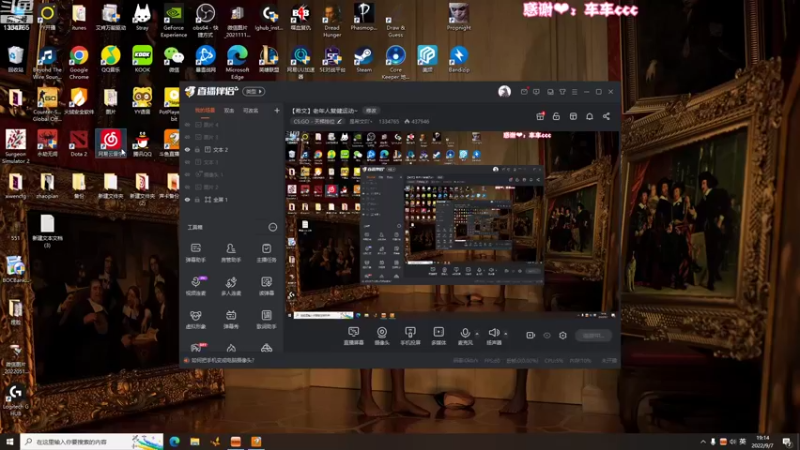The image size is (800, 450).
Task: Click the taskbar clock and date
Action: click(763, 441)
